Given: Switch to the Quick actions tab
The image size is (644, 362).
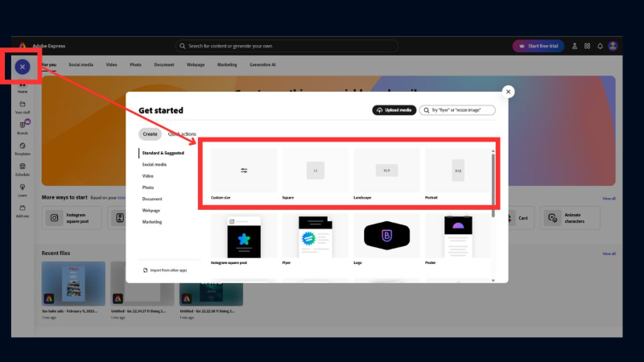Looking at the screenshot, I should pyautogui.click(x=182, y=134).
